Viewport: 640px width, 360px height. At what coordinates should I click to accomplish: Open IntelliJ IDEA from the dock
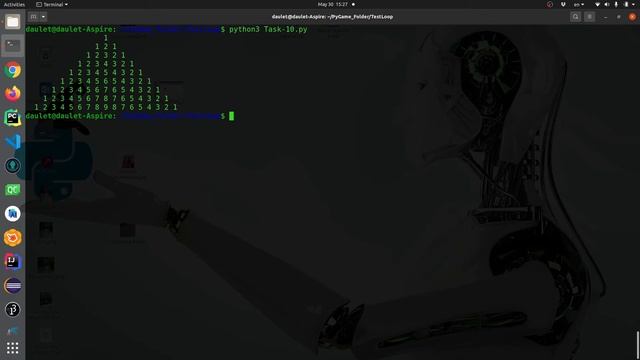click(x=13, y=262)
